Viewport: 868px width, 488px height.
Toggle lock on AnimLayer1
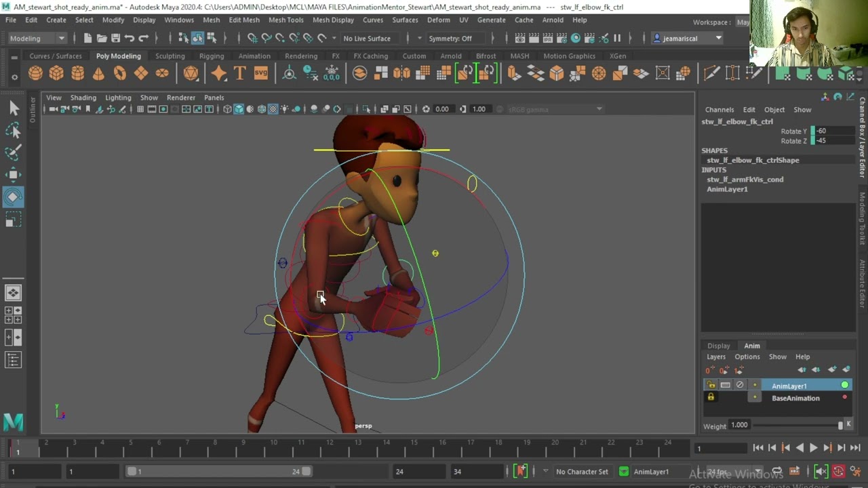pyautogui.click(x=711, y=385)
